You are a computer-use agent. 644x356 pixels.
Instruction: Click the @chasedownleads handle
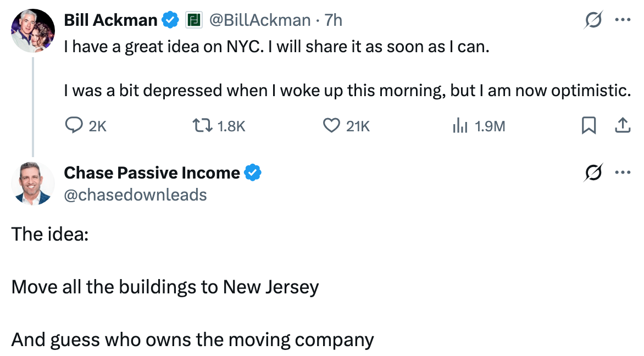click(x=135, y=194)
